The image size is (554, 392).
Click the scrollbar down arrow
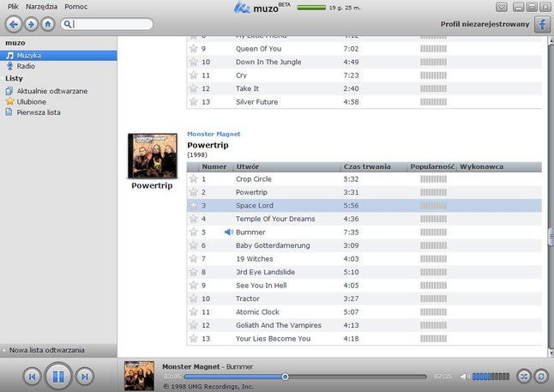[x=551, y=353]
